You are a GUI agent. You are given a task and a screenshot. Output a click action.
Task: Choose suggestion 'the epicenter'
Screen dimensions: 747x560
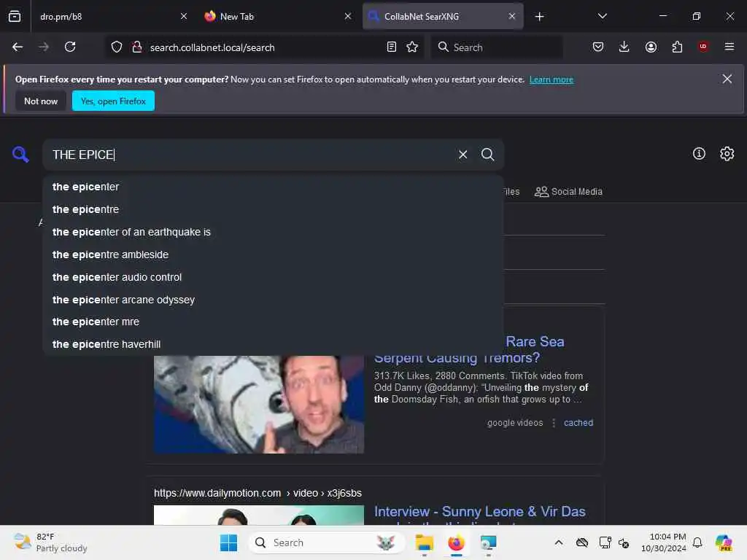(x=273, y=187)
